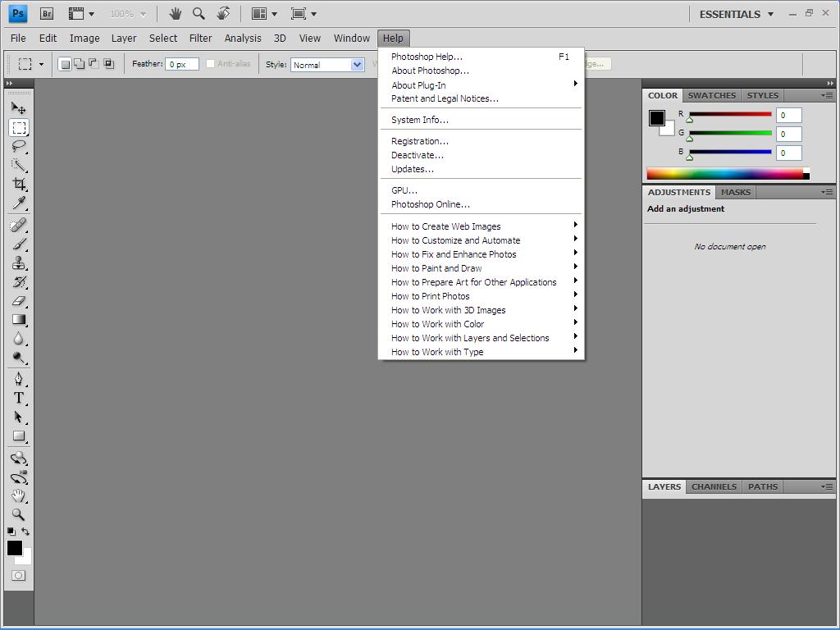This screenshot has height=630, width=840.
Task: Click the Hand tool in application bar
Action: coord(176,13)
